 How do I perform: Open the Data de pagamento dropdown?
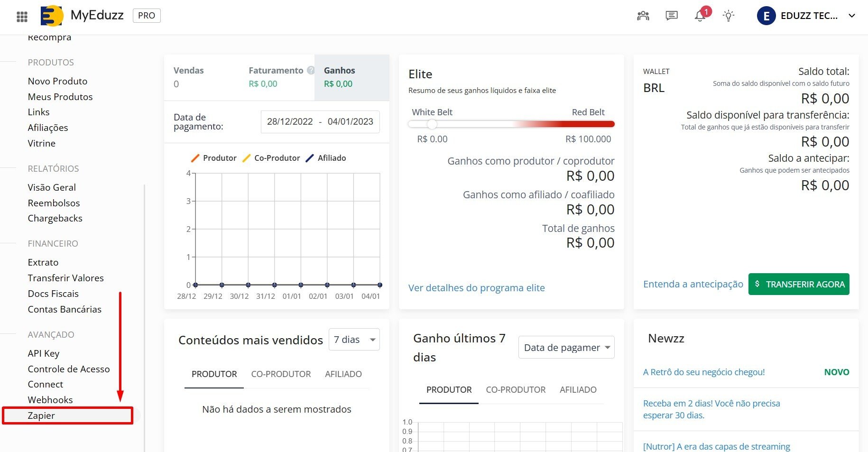(x=566, y=348)
